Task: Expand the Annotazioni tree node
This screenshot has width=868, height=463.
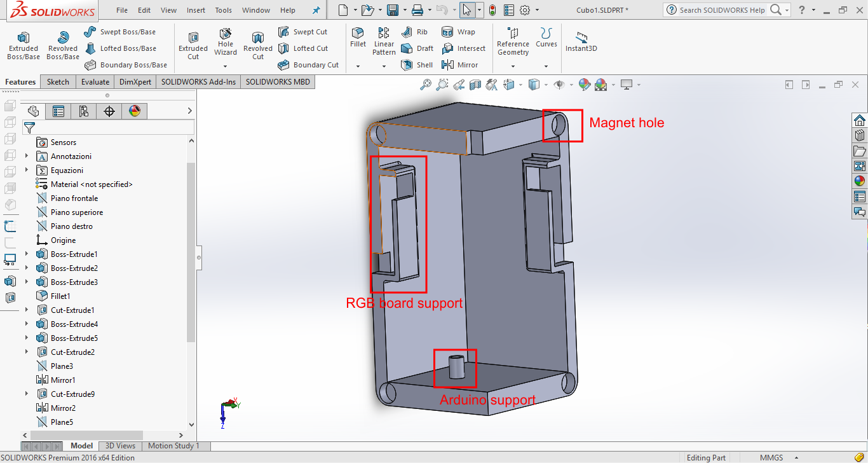Action: click(x=26, y=156)
